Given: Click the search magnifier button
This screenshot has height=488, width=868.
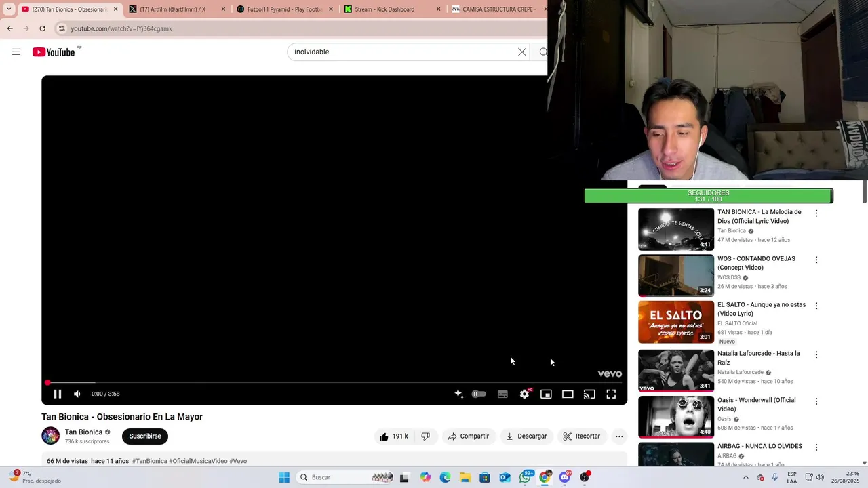Looking at the screenshot, I should 542,52.
